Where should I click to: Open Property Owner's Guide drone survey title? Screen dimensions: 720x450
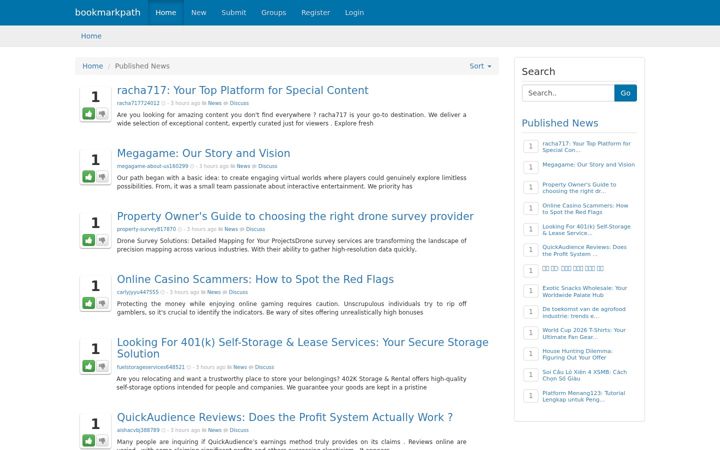tap(295, 216)
